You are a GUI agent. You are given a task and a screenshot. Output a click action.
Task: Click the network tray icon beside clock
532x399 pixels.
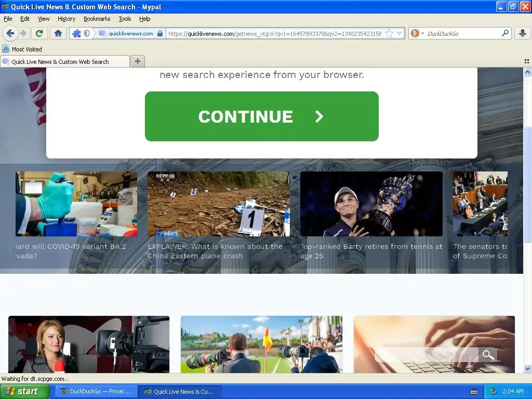[493, 392]
